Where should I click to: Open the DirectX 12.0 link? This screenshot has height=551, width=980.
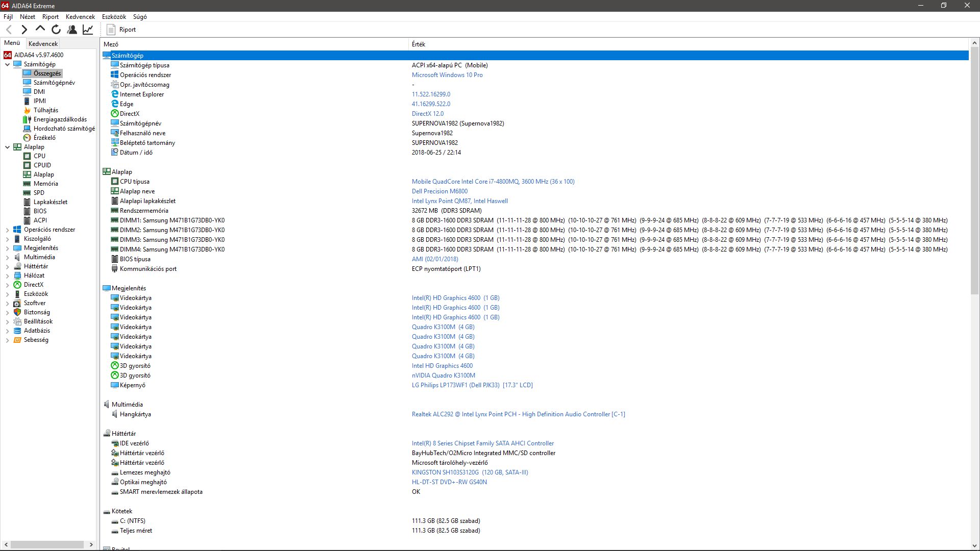(x=428, y=114)
